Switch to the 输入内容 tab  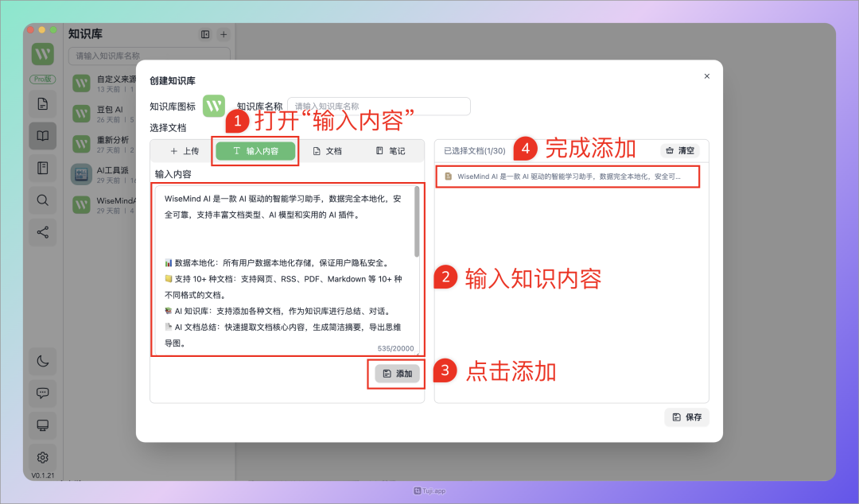point(256,151)
